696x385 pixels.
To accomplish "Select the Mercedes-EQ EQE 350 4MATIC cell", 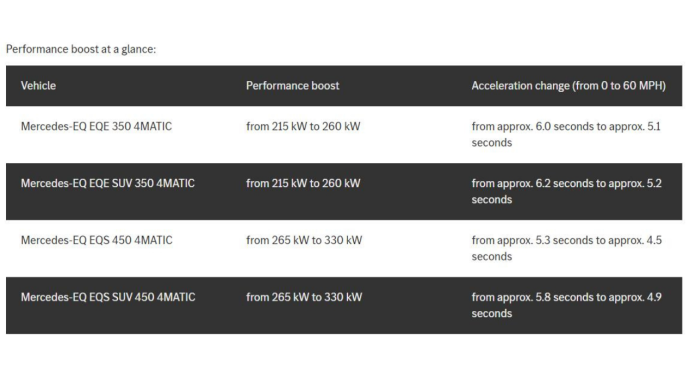I will 96,127.
